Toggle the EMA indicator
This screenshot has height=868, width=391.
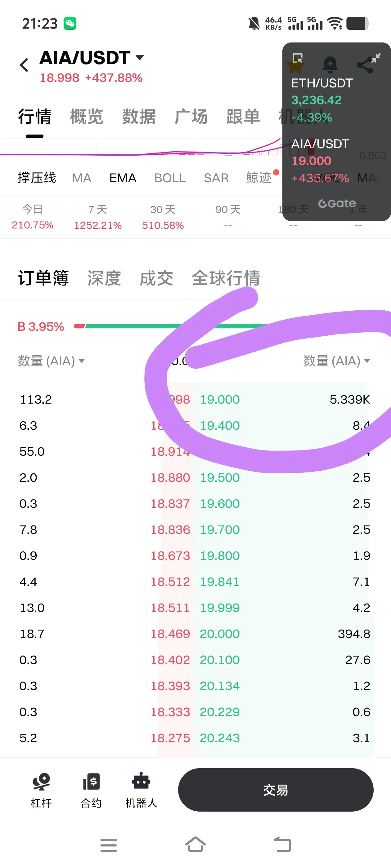point(123,178)
